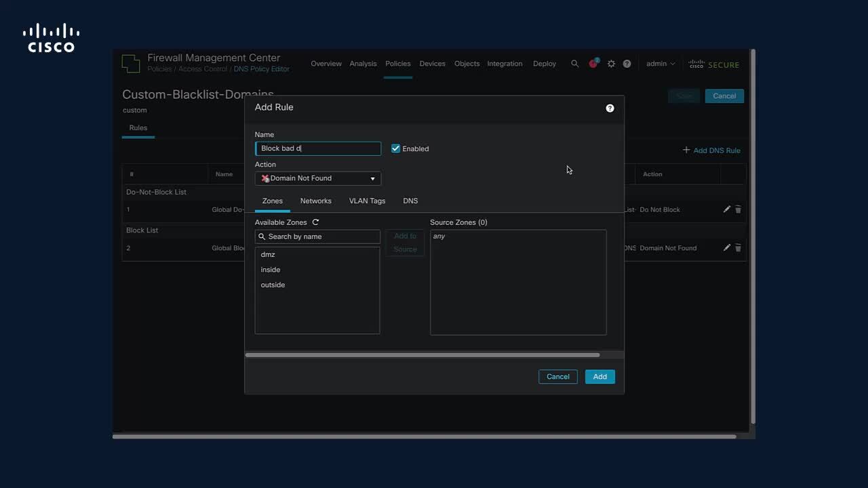Click the Block List section header

click(142, 230)
